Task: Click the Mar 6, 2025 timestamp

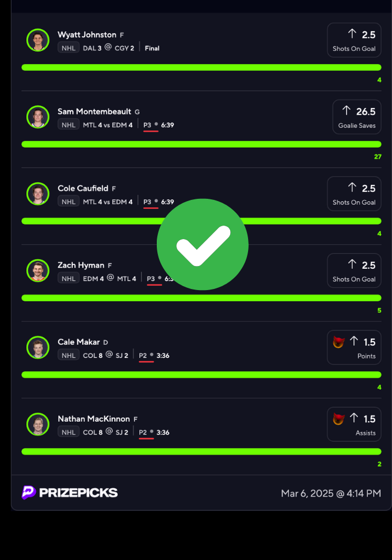Action: 331,493
